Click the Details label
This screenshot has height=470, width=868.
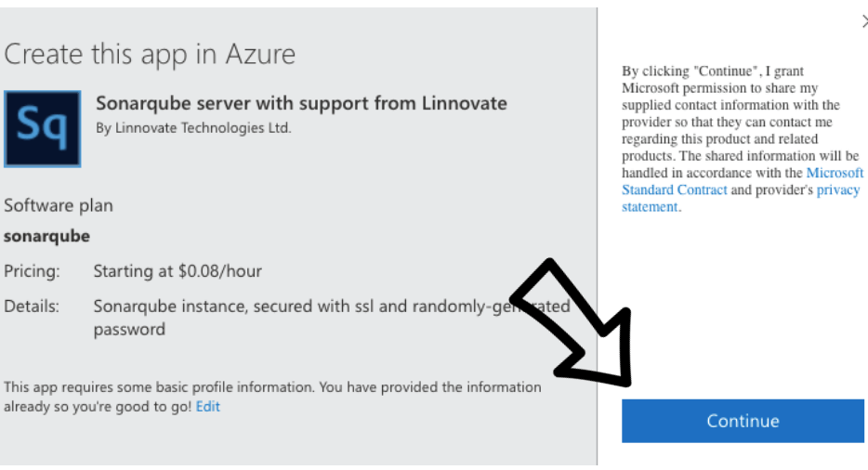31,307
